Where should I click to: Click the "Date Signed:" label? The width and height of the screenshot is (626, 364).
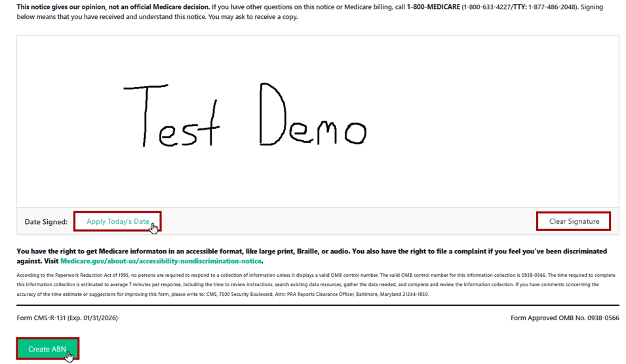coord(46,222)
